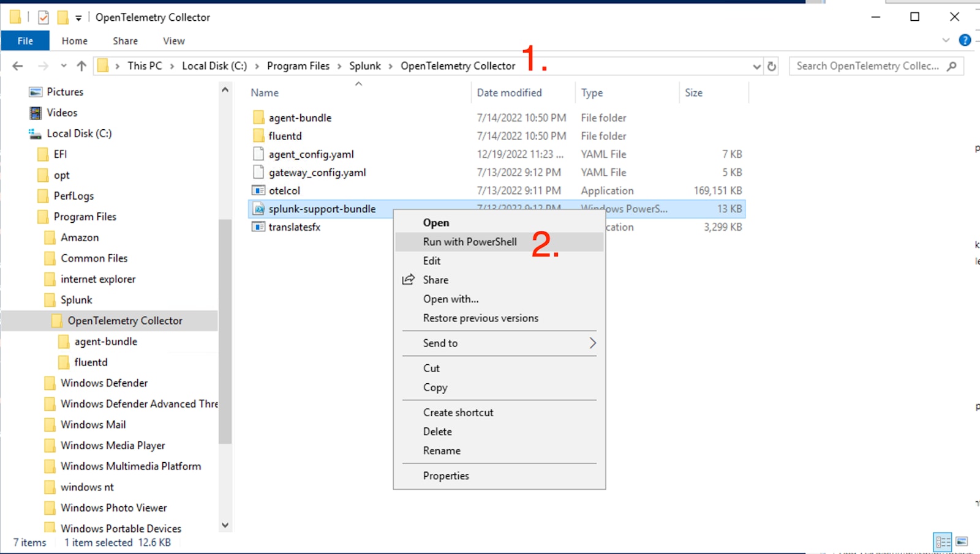Click the search magnifier icon

[952, 66]
